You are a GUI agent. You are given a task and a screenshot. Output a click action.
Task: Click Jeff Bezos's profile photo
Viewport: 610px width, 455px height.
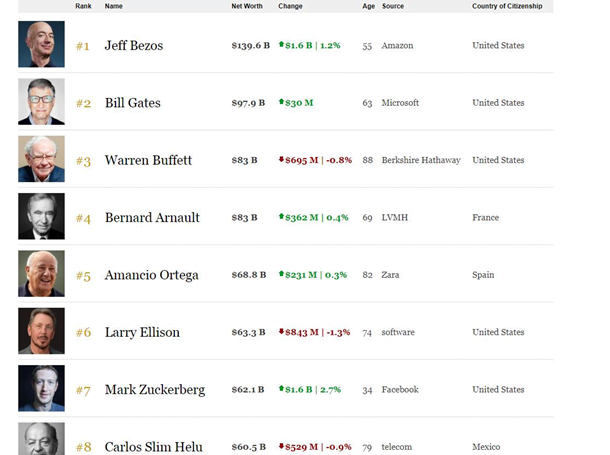click(x=41, y=45)
